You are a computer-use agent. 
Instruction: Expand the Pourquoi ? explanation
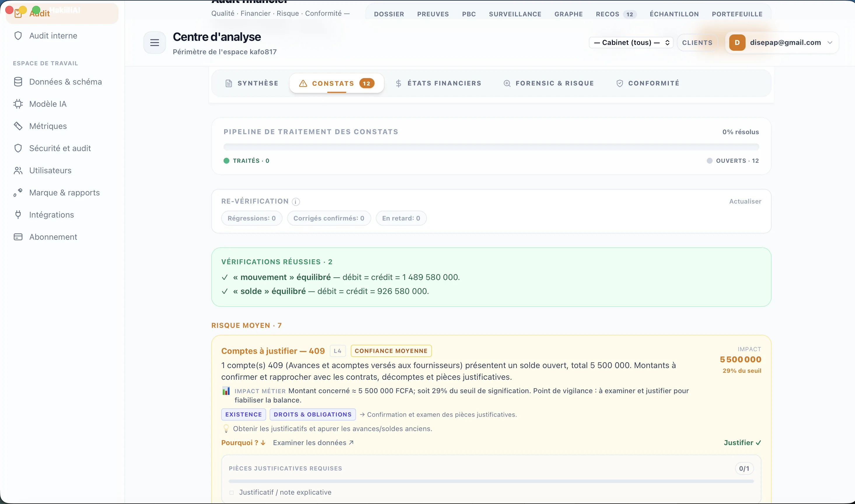pyautogui.click(x=243, y=442)
